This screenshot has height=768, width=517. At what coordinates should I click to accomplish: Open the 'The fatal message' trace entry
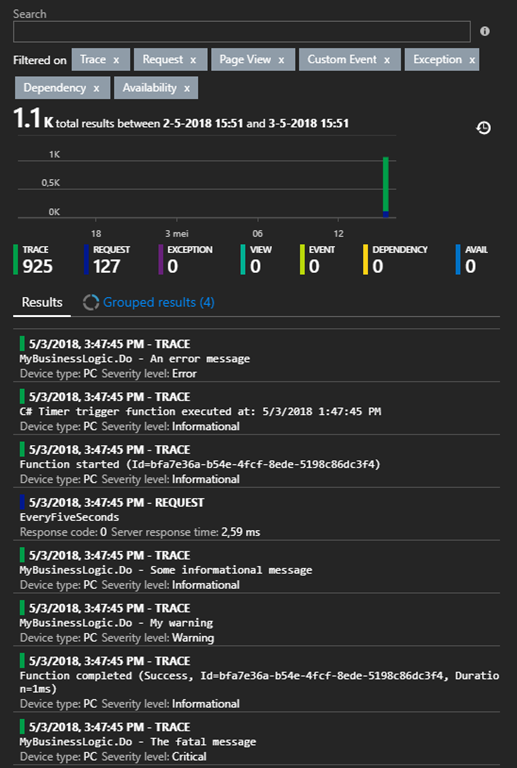click(257, 742)
